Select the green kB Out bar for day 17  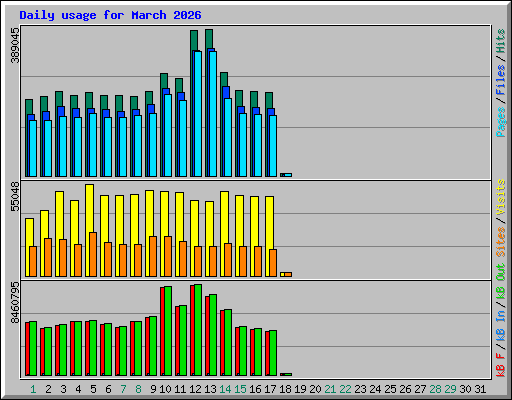(x=273, y=353)
